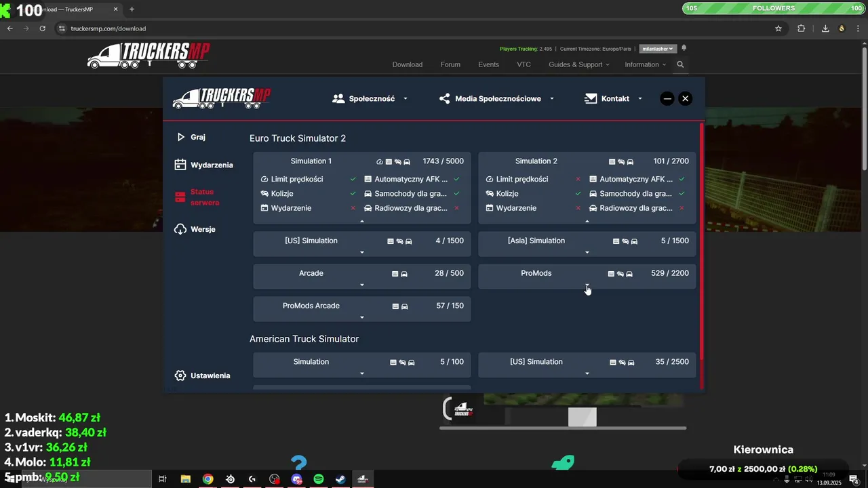Click the red server status icon
Viewport: 868px width, 488px height.
click(x=180, y=197)
